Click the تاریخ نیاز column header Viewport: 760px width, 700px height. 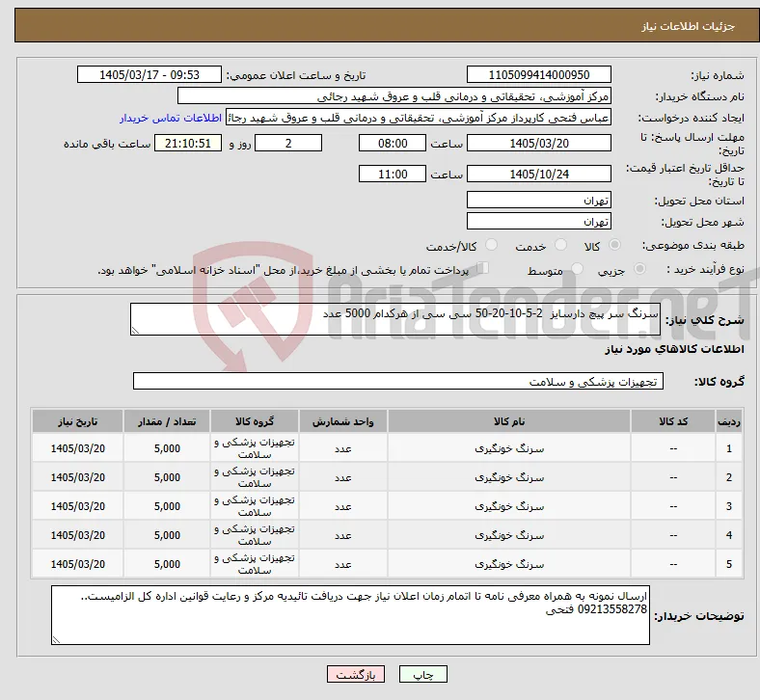(77, 421)
